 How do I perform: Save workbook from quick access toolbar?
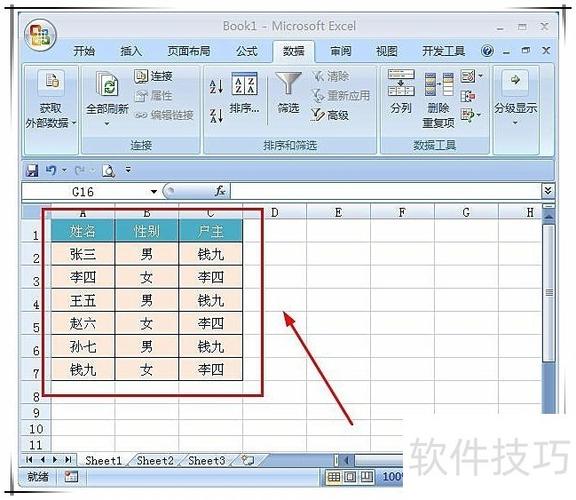click(x=32, y=170)
